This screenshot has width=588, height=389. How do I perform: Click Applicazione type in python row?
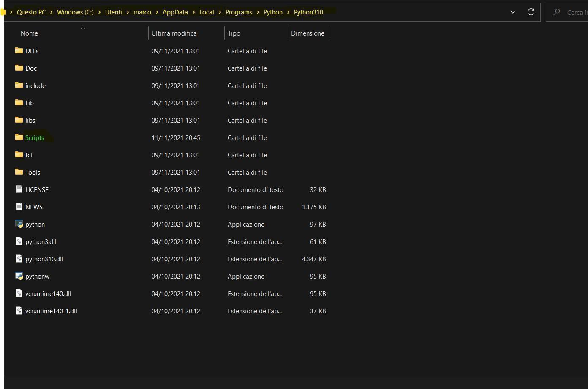(x=246, y=224)
